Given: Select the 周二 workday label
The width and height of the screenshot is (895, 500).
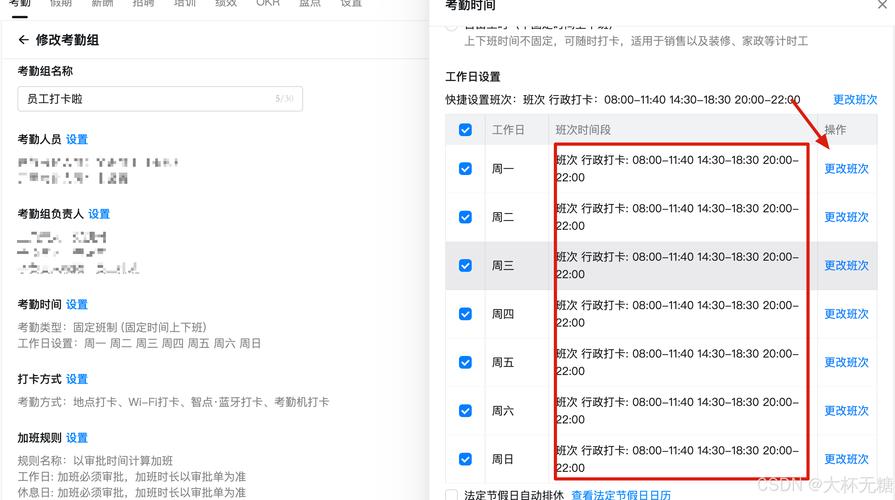Looking at the screenshot, I should tap(503, 217).
